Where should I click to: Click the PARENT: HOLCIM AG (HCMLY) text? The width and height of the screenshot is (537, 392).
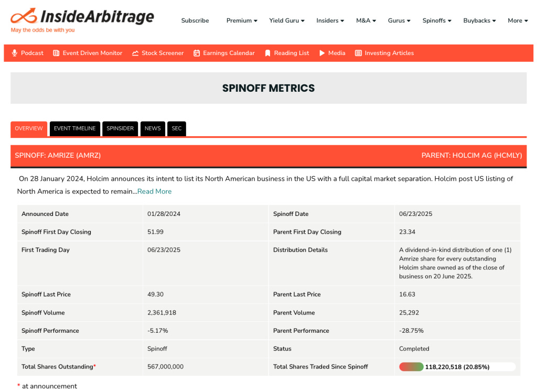coord(471,156)
